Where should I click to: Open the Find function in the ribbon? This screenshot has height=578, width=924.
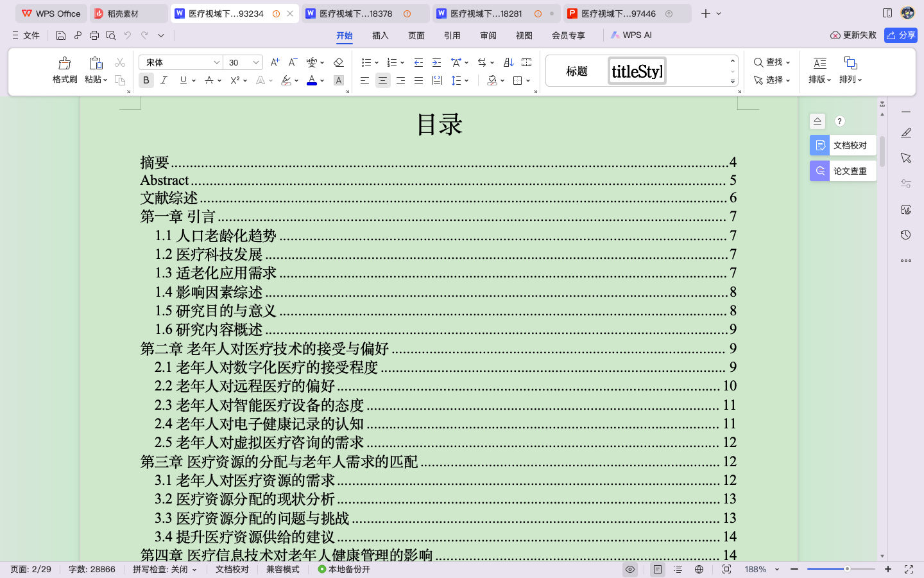pos(769,62)
